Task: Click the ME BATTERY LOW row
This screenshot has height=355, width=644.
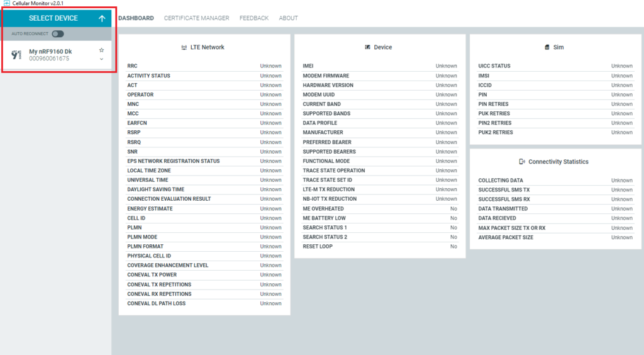Action: 380,218
